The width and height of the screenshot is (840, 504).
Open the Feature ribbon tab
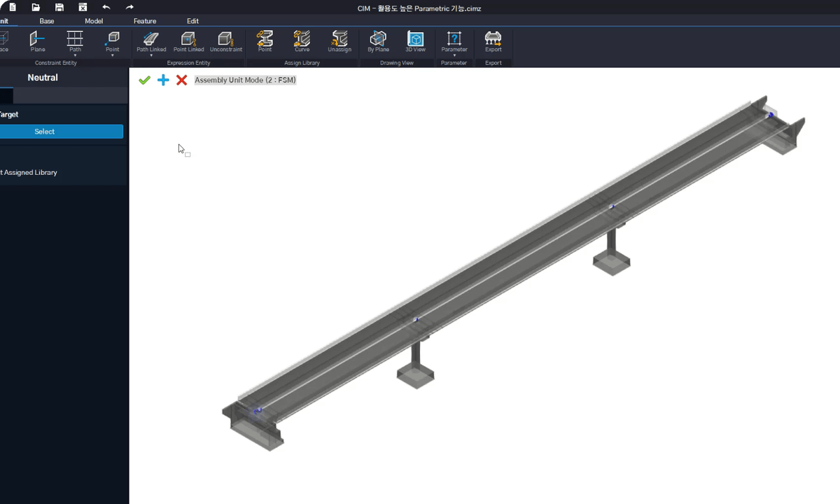click(145, 21)
